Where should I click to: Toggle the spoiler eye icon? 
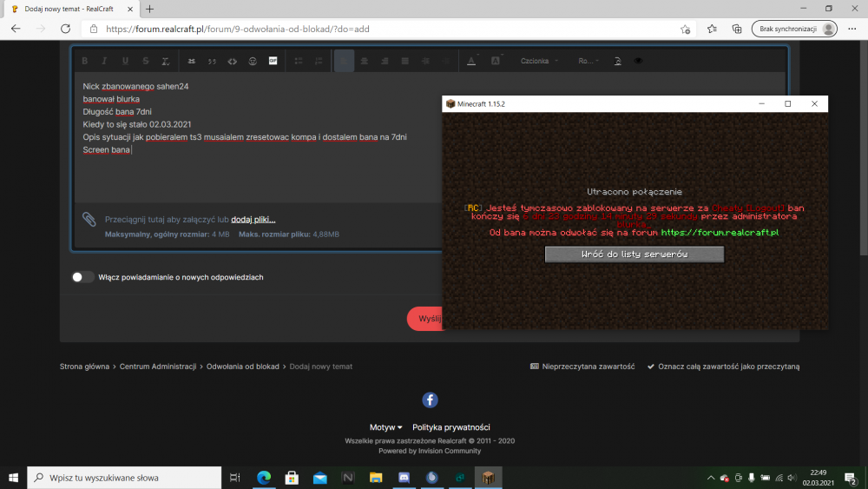638,61
